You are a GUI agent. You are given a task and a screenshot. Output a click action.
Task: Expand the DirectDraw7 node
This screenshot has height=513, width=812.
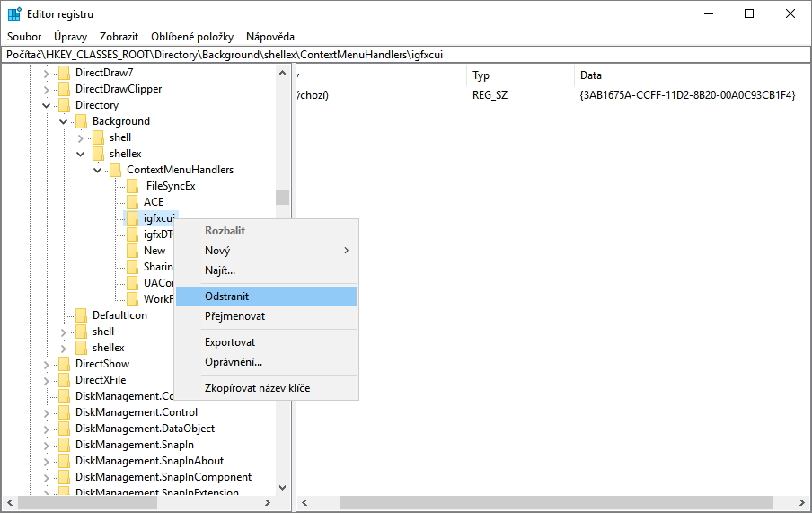46,74
